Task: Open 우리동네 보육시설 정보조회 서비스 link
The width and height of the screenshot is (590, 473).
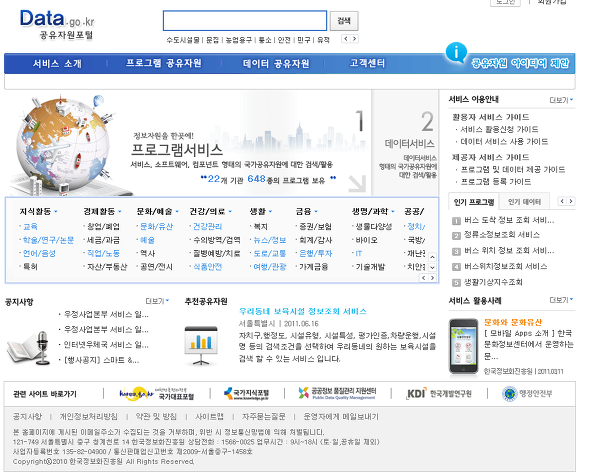Action: tap(303, 312)
